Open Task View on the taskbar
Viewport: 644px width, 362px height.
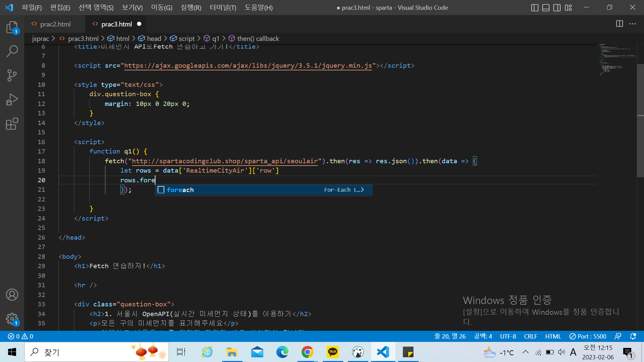181,352
